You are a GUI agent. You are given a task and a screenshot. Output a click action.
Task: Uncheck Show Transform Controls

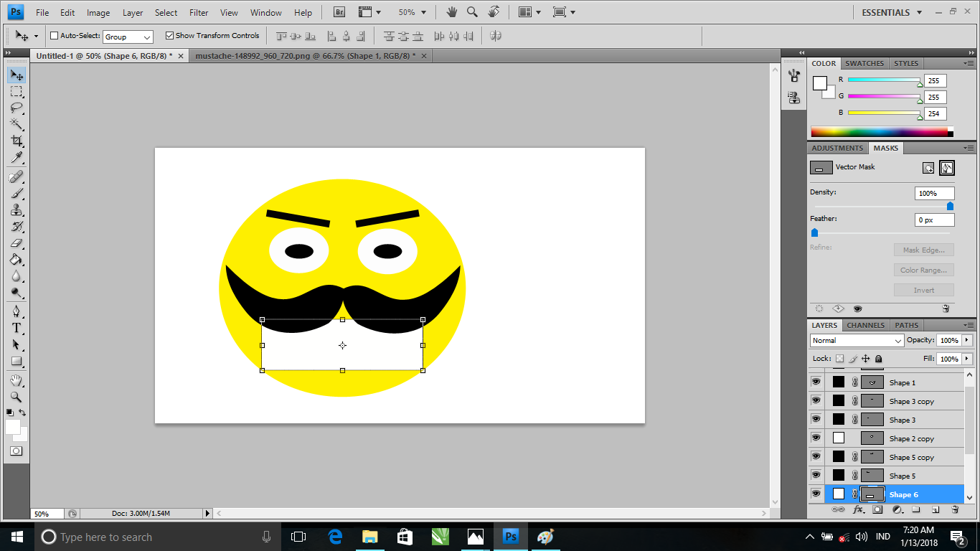tap(170, 35)
